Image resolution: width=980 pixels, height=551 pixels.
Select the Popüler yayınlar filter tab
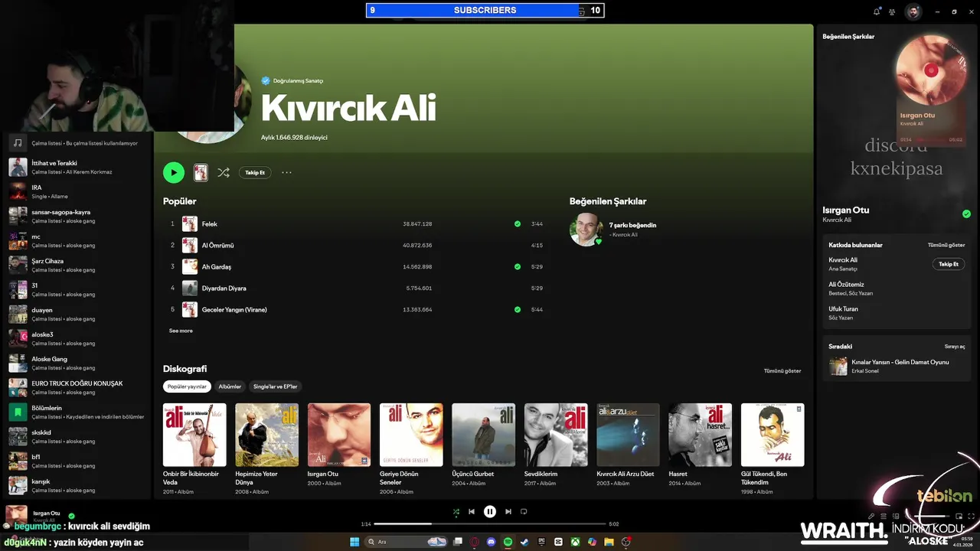188,386
